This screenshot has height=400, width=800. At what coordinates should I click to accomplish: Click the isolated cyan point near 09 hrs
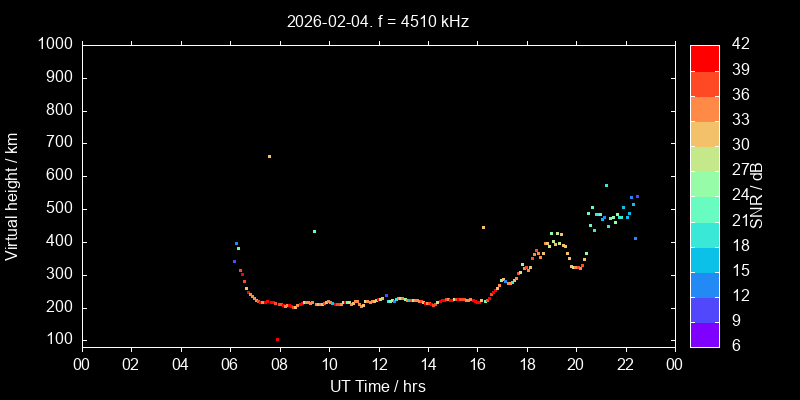pos(314,231)
